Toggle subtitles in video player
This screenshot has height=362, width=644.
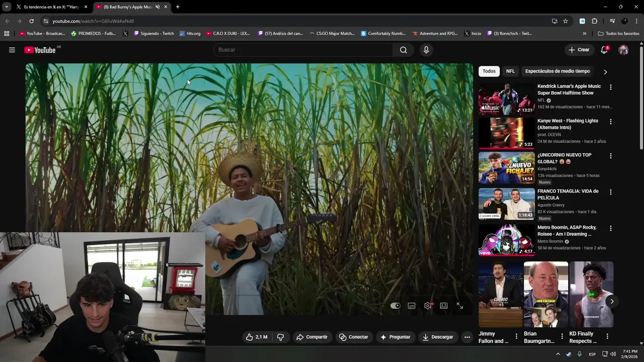(x=412, y=306)
